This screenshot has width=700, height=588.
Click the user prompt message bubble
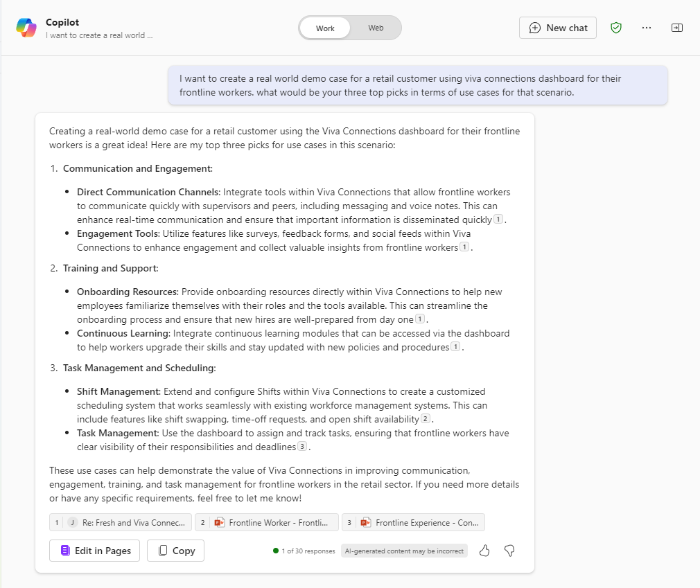pyautogui.click(x=418, y=85)
